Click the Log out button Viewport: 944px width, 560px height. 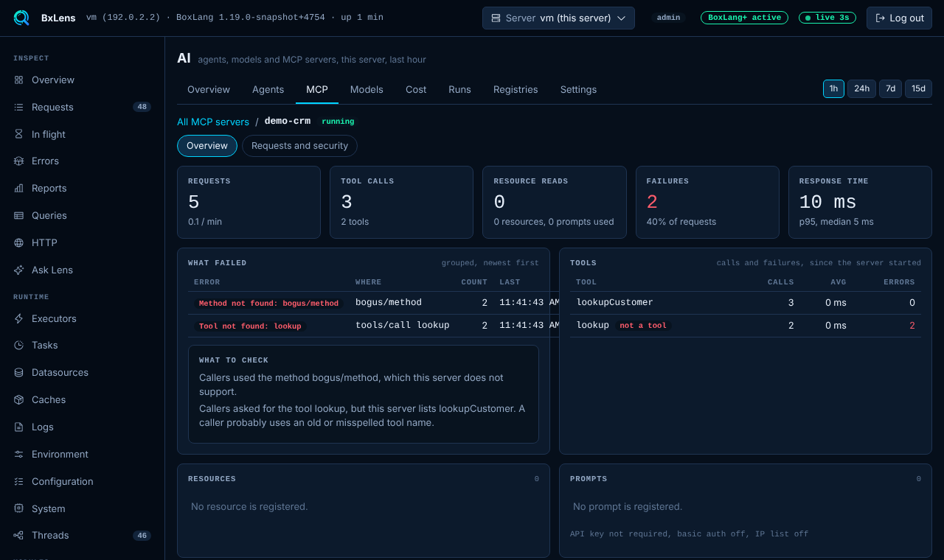(x=899, y=18)
